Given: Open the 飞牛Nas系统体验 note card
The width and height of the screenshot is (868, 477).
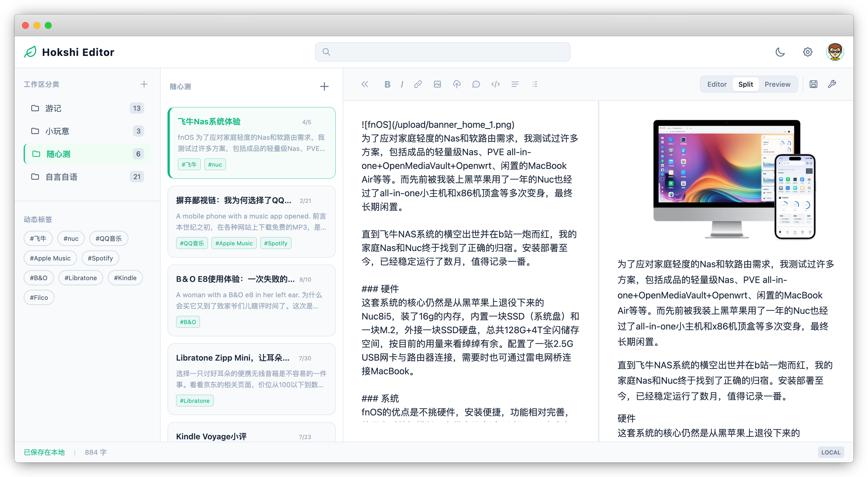Looking at the screenshot, I should click(252, 143).
